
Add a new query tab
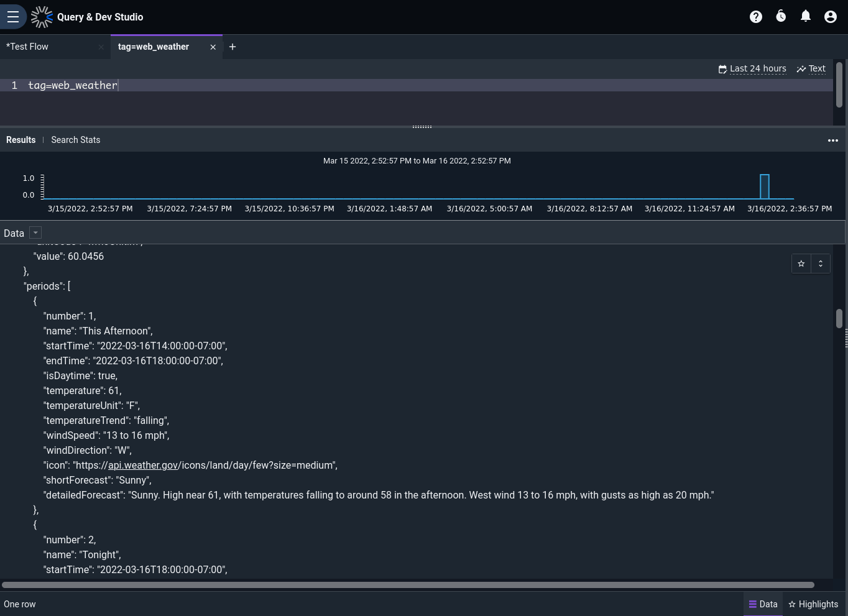point(233,47)
